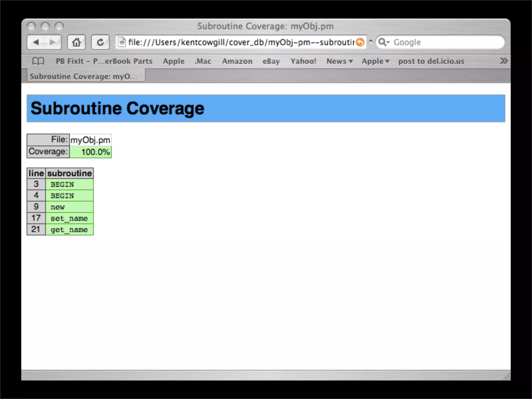Viewport: 532px width, 399px height.
Task: Click the File: label cell
Action: (x=48, y=140)
